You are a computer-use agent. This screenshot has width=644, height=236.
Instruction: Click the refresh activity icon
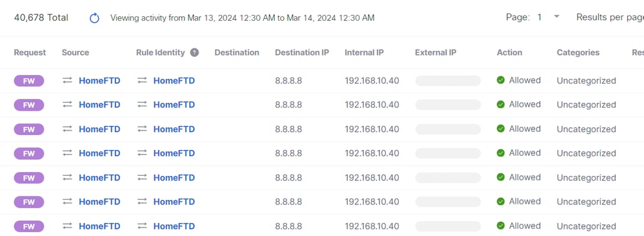pyautogui.click(x=94, y=18)
